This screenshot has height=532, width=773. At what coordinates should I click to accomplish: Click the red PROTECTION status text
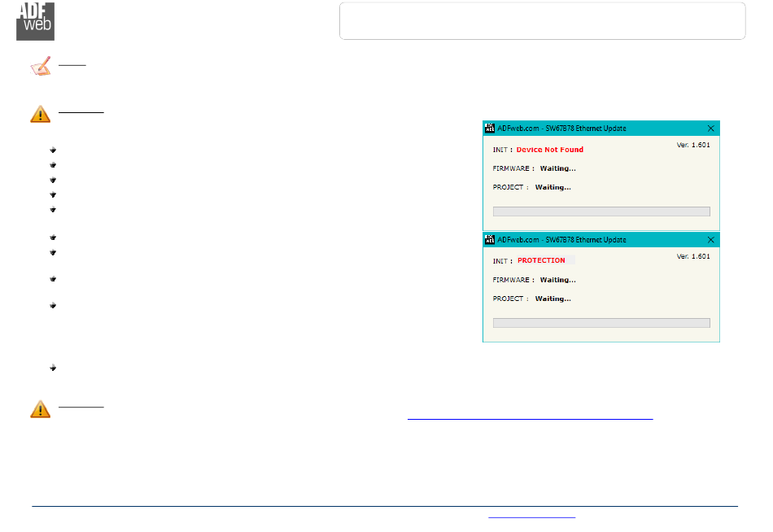(541, 260)
